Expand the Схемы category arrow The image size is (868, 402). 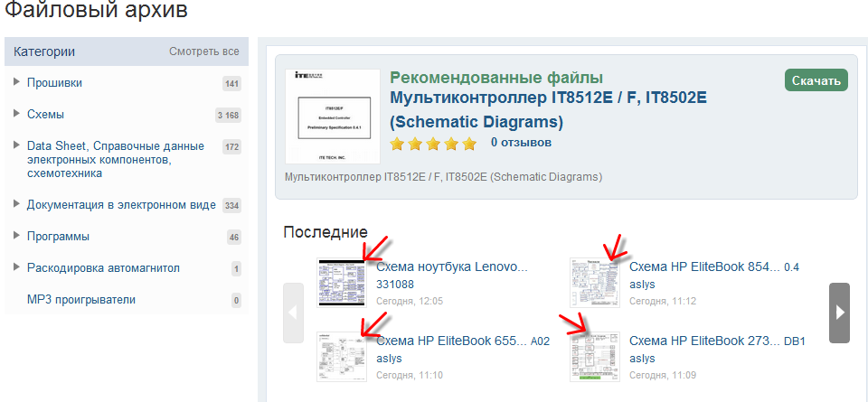pos(17,114)
